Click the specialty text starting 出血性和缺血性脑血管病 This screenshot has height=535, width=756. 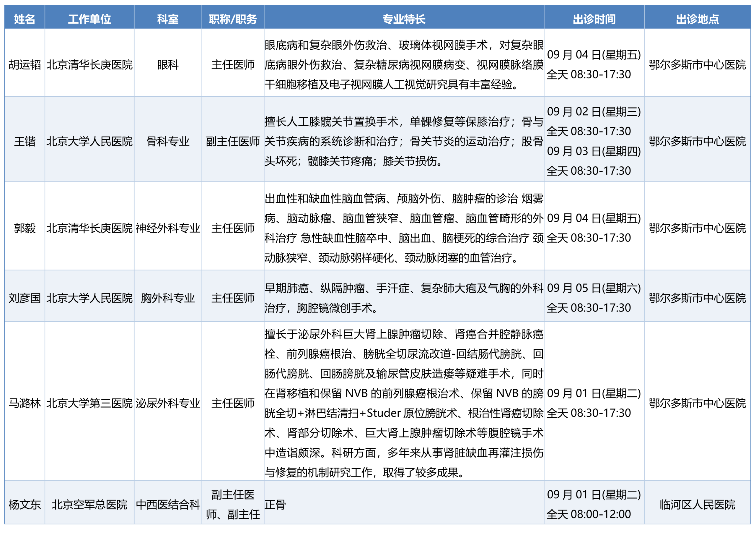[404, 228]
